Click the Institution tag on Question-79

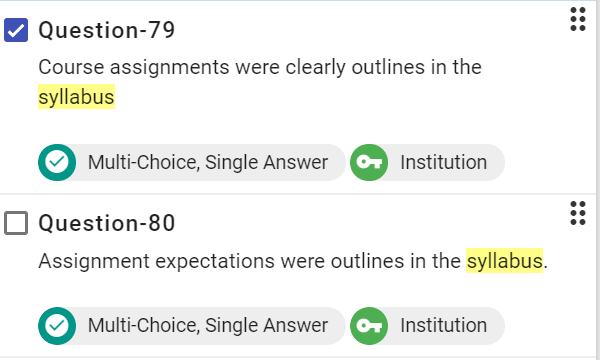427,162
